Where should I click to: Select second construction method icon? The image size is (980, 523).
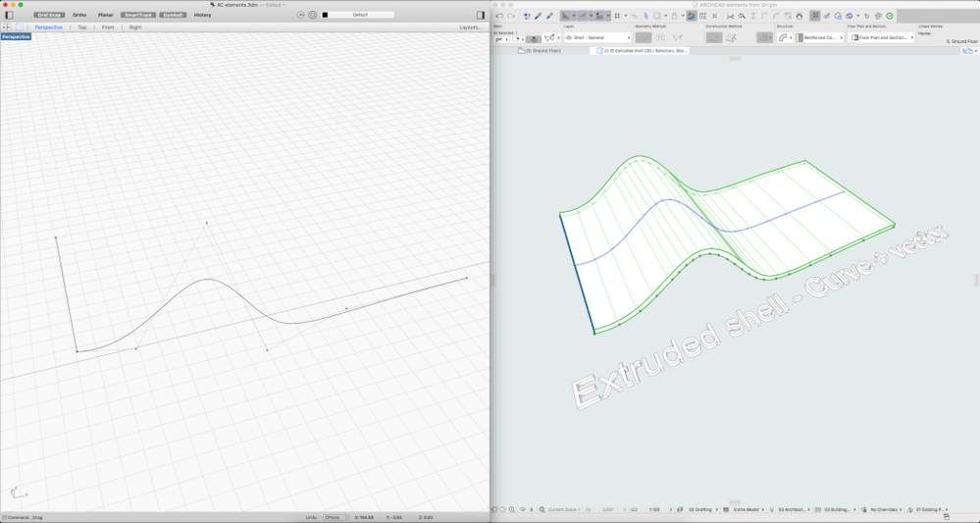click(731, 37)
